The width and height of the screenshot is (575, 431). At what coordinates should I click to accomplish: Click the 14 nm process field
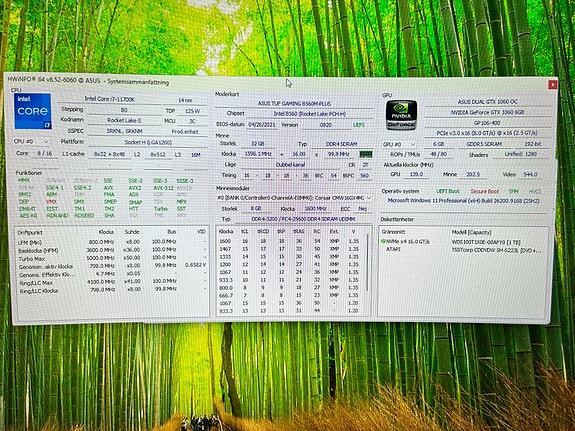[185, 100]
